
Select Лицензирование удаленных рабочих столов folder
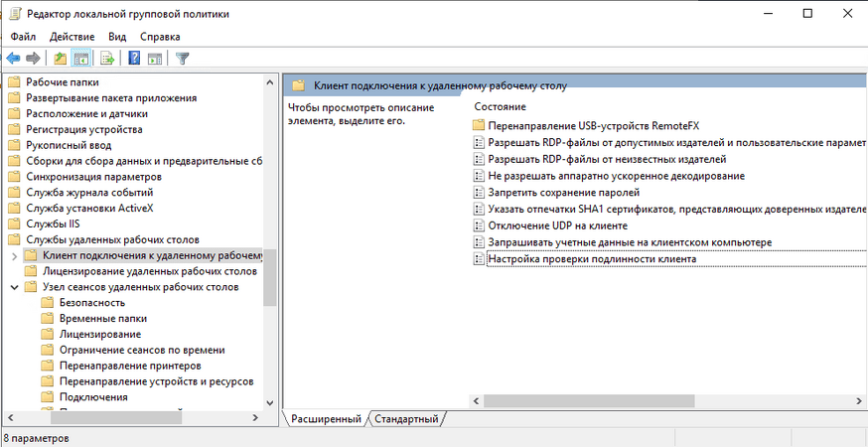(x=149, y=271)
